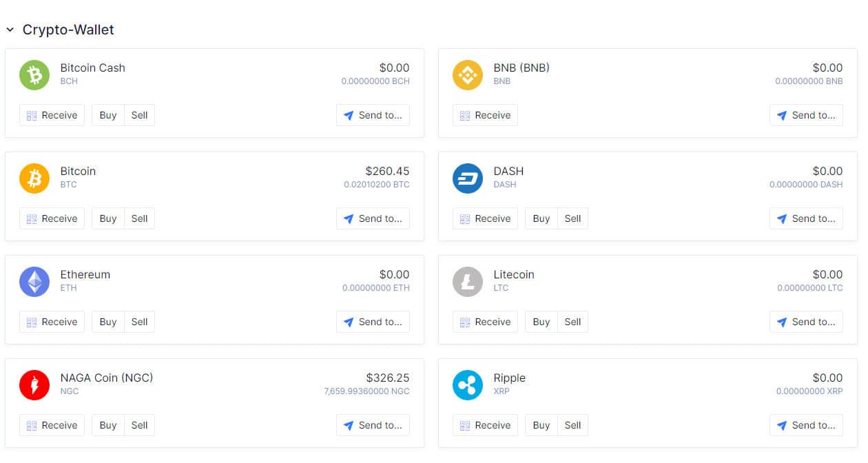Click the Ethereum name label

(x=85, y=274)
